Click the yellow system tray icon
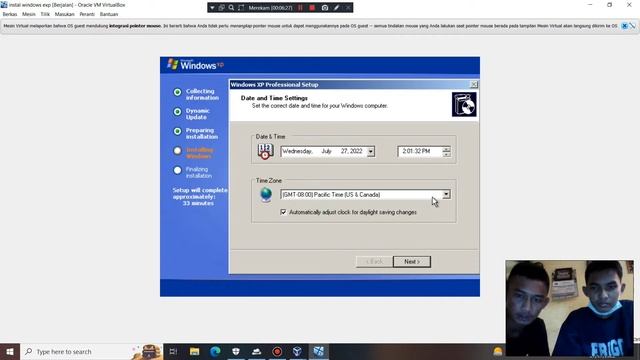 (498, 351)
